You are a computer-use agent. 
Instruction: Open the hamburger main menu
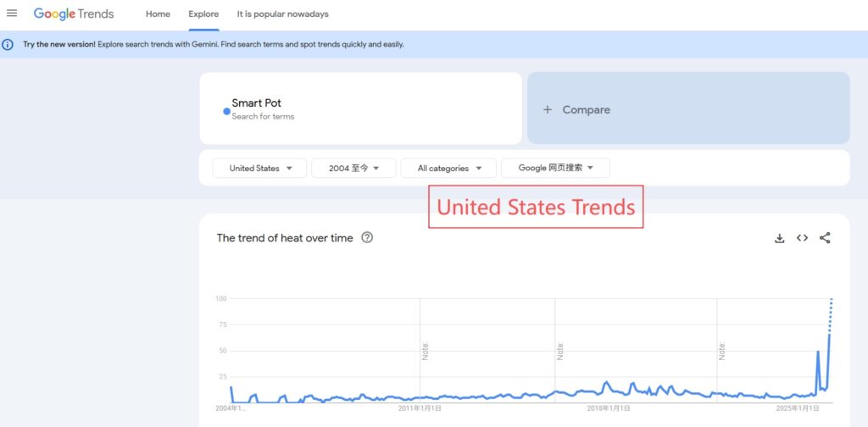(x=12, y=14)
